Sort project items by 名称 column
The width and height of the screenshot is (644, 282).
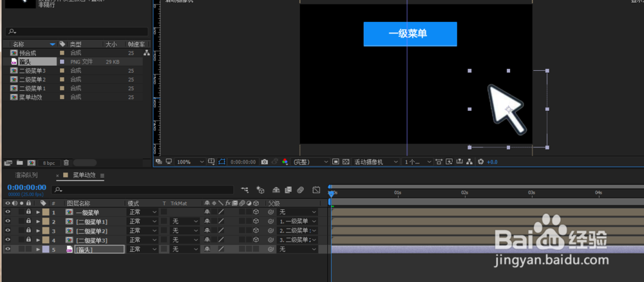19,44
